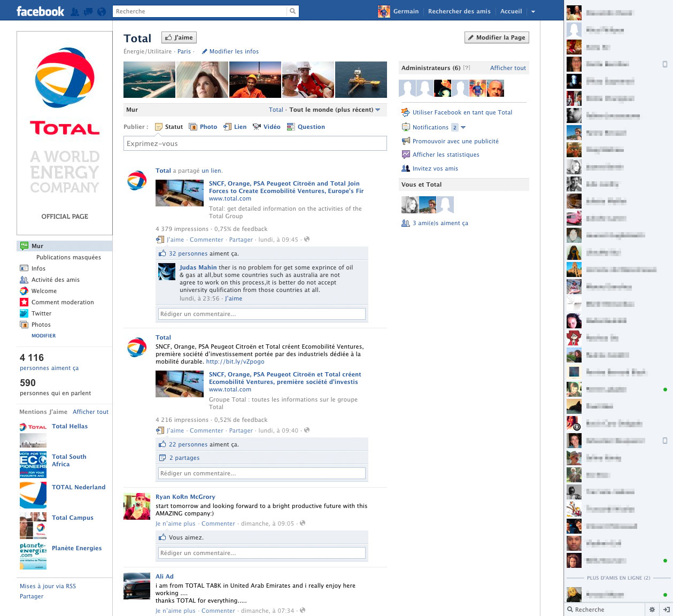Screen dimensions: 673x616
Task: Open 2 partages on second post
Action: tap(184, 458)
